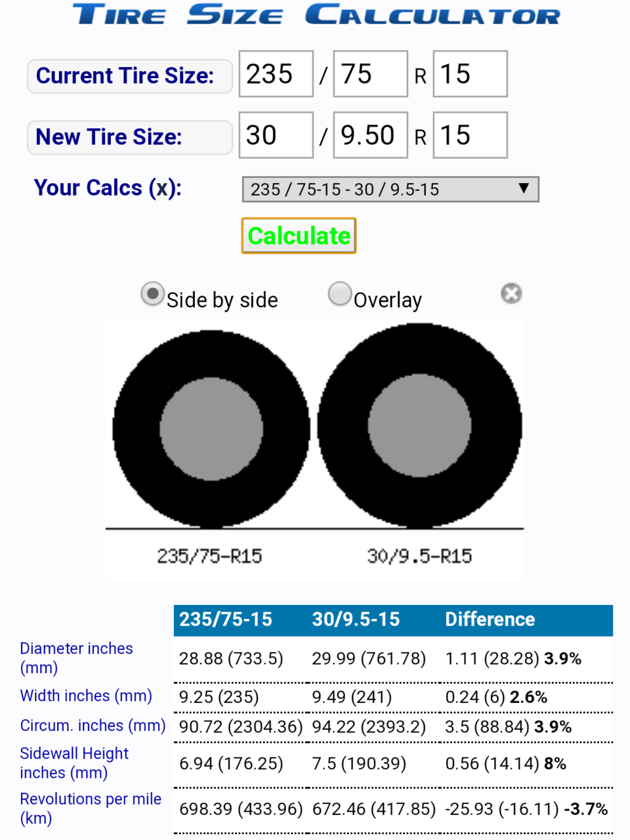Click the green Calculate button
Image resolution: width=630 pixels, height=840 pixels.
[x=299, y=236]
